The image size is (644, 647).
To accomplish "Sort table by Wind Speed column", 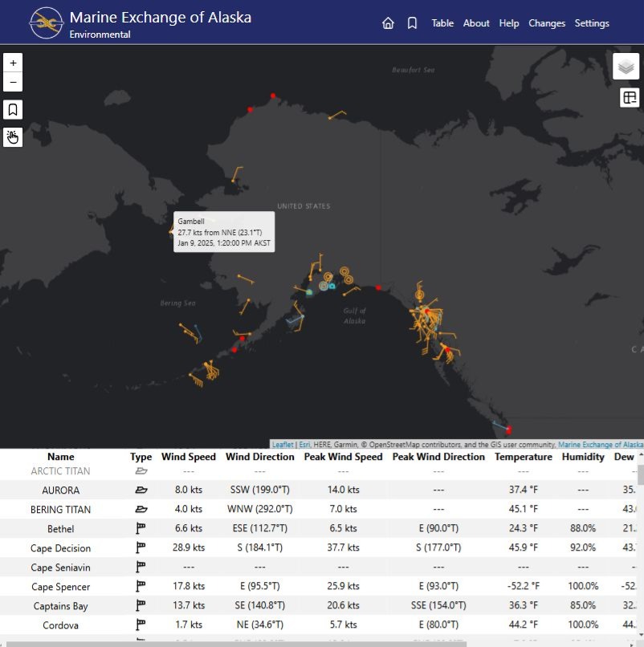I will pyautogui.click(x=189, y=457).
